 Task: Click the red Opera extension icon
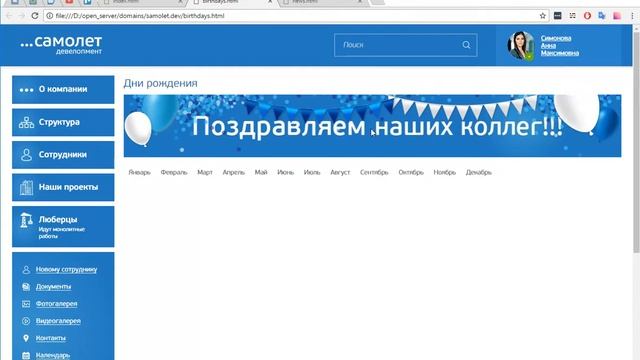[587, 16]
